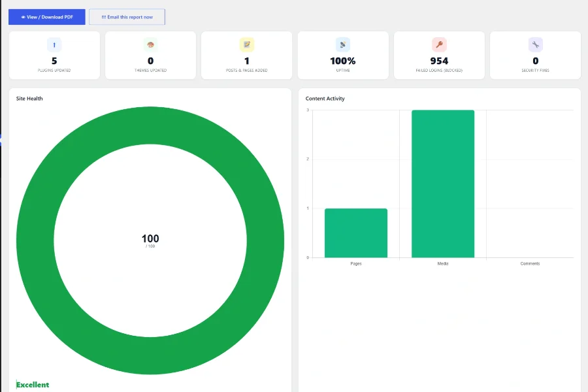Click the Security Fixes wrench icon
The height and width of the screenshot is (392, 588).
coord(536,45)
